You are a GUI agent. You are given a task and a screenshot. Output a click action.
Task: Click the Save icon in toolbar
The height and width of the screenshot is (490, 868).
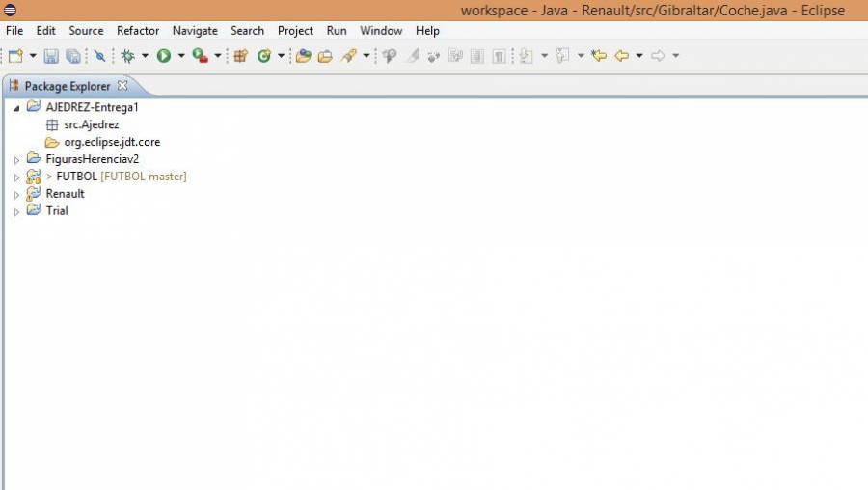coord(51,56)
